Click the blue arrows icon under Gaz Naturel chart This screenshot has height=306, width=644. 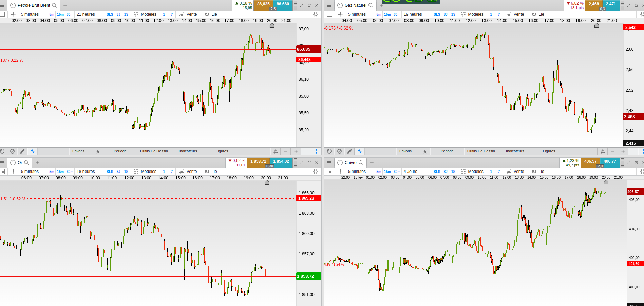pos(360,151)
